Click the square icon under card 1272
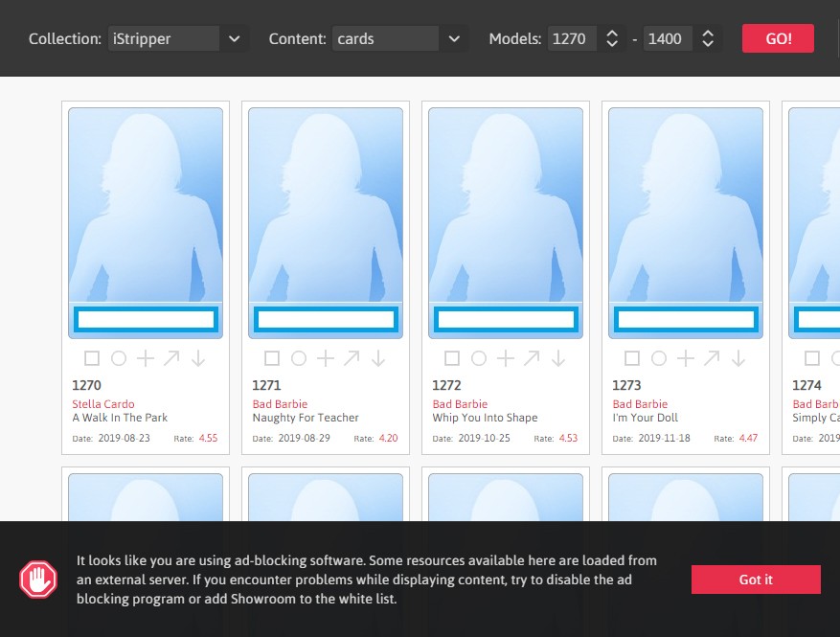840x637 pixels. pyautogui.click(x=451, y=358)
